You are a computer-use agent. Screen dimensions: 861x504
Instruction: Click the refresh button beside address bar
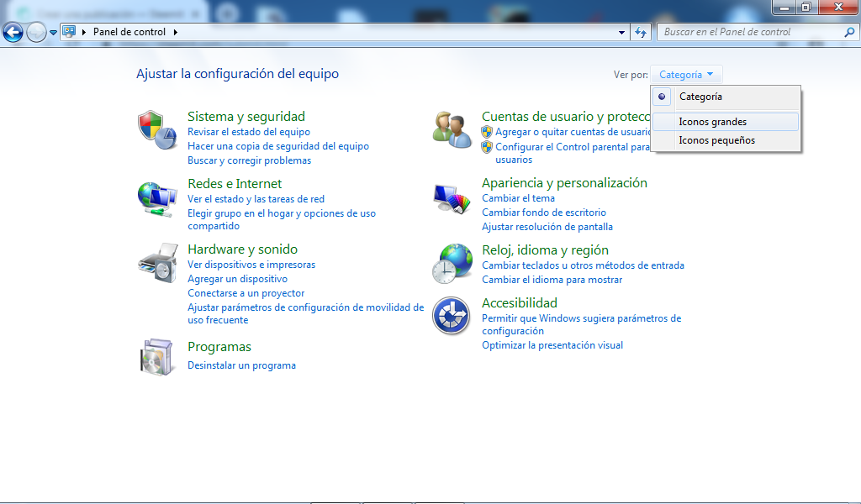[x=641, y=33]
